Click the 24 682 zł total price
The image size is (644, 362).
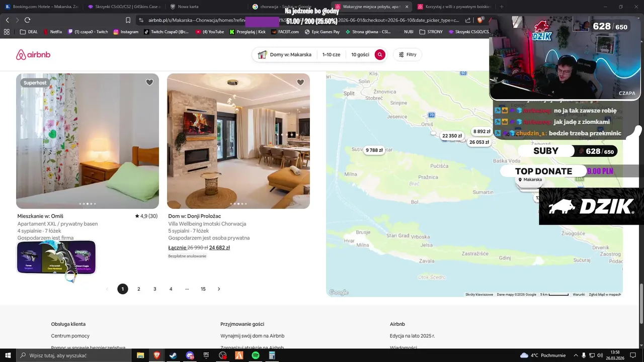[220, 248]
